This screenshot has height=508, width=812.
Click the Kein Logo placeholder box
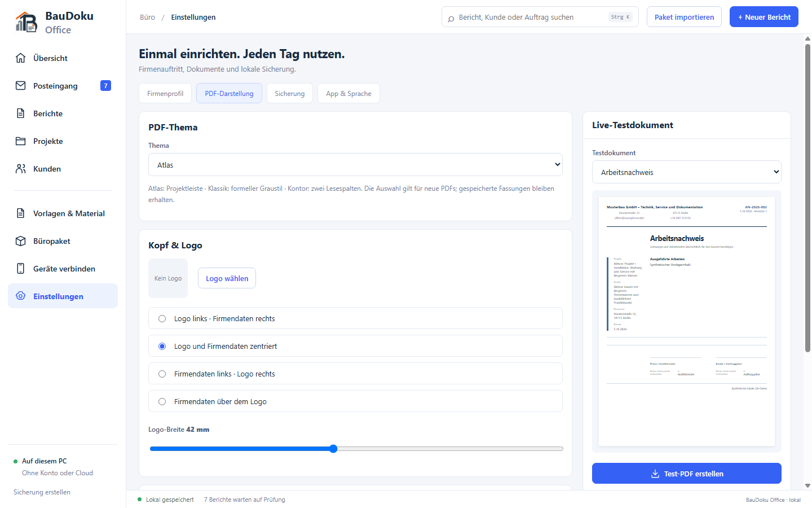(168, 278)
